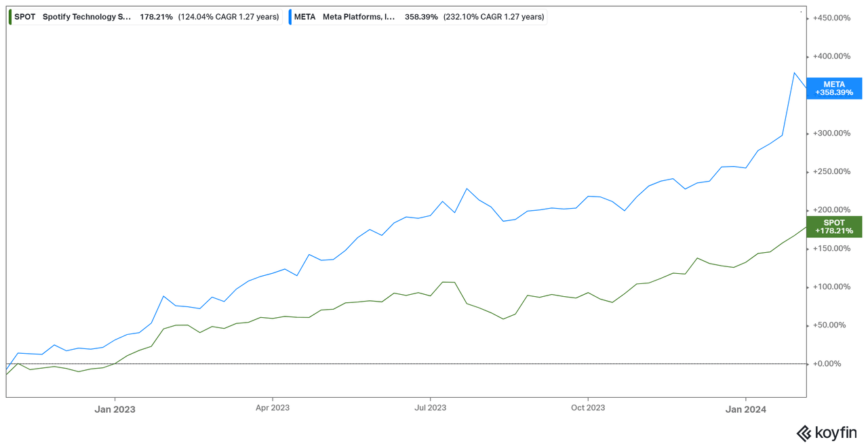
Task: Click META's 232.10% CAGR text
Action: click(x=494, y=17)
